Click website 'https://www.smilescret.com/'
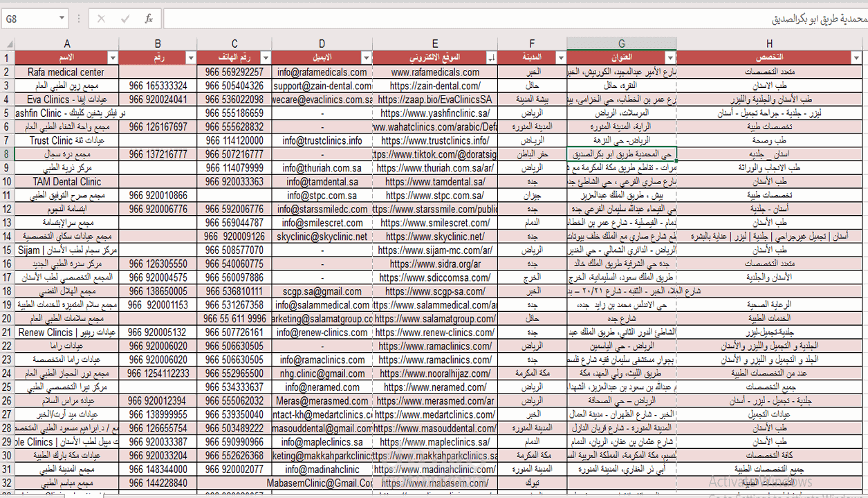This screenshot has width=868, height=498. tap(435, 223)
